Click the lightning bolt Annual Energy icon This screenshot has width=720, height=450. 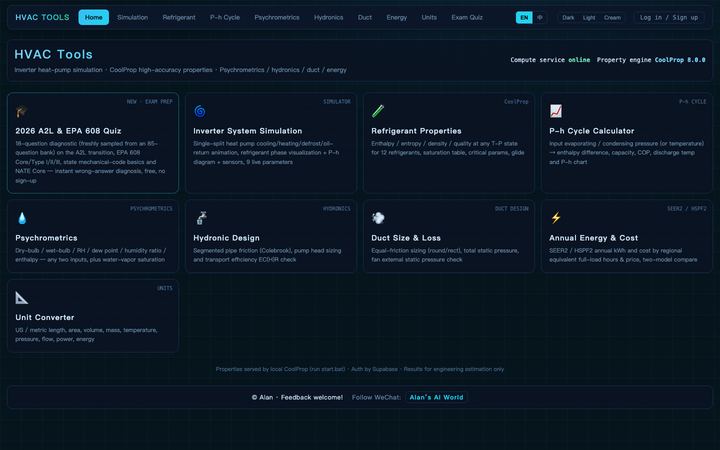click(556, 218)
